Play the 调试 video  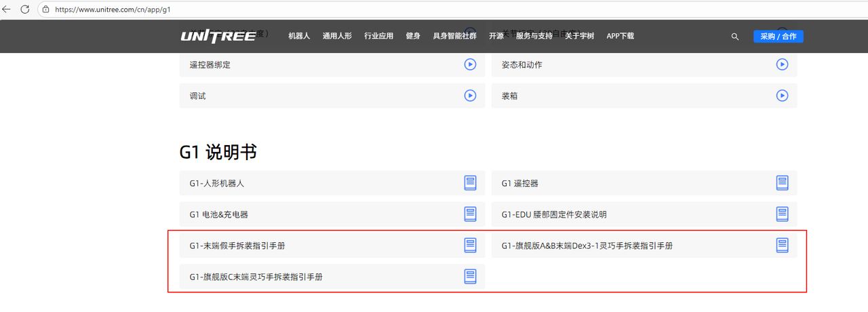(x=470, y=96)
